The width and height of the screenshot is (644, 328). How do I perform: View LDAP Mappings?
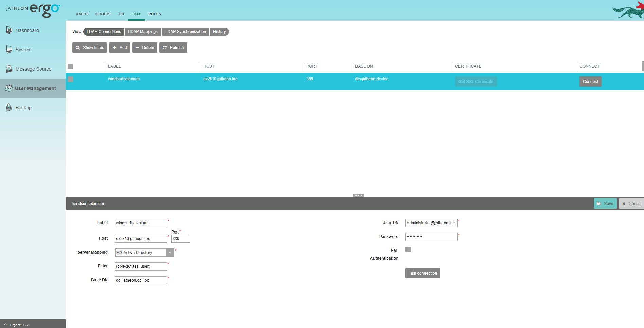click(143, 32)
